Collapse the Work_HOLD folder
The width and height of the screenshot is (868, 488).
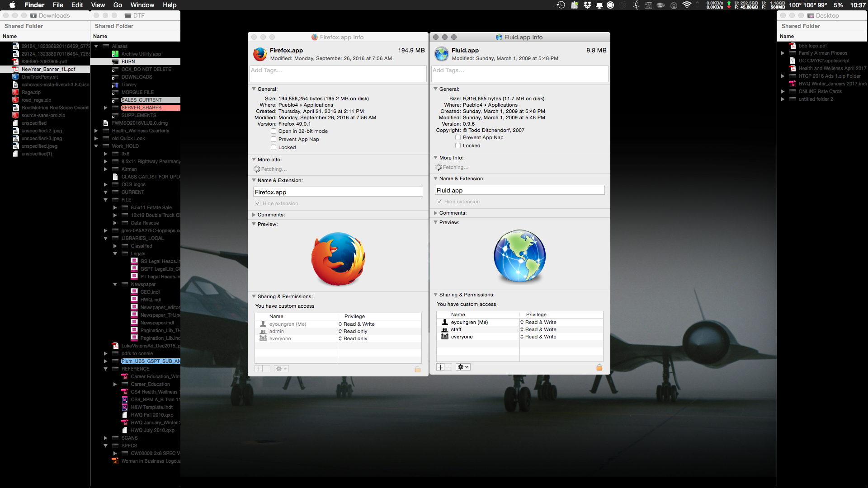(96, 146)
